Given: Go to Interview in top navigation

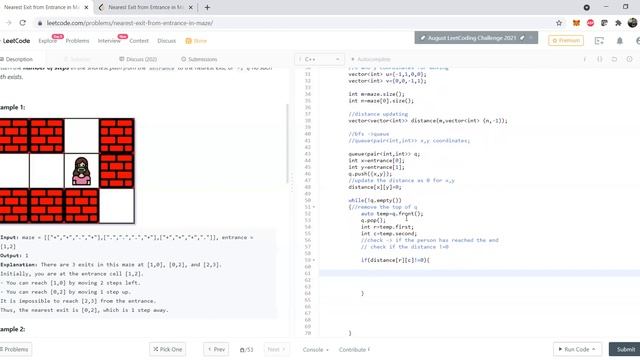Looking at the screenshot, I should click(x=109, y=41).
